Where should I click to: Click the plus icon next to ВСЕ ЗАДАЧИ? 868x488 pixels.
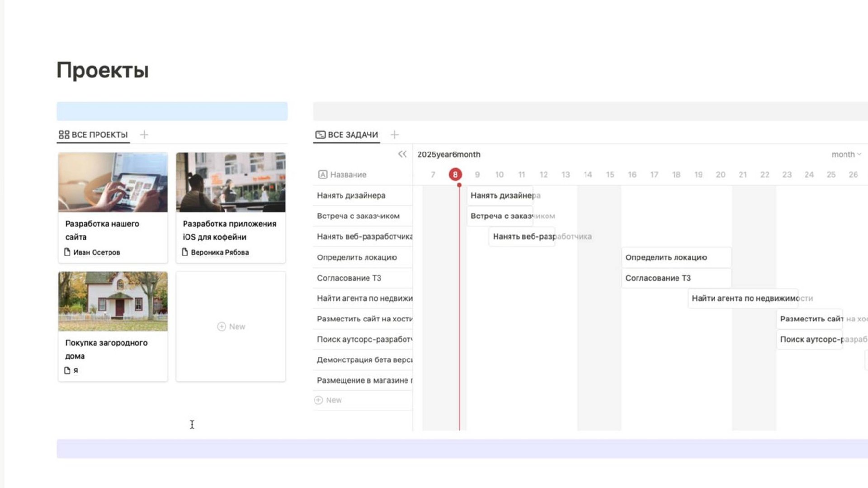point(395,134)
